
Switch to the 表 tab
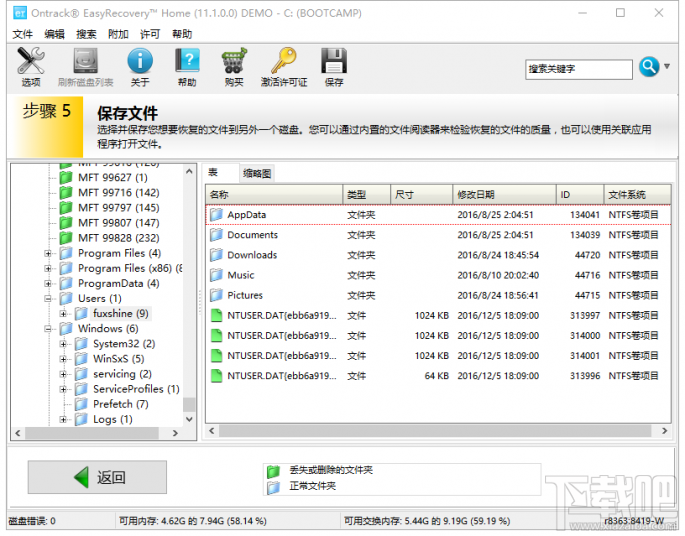[x=220, y=173]
